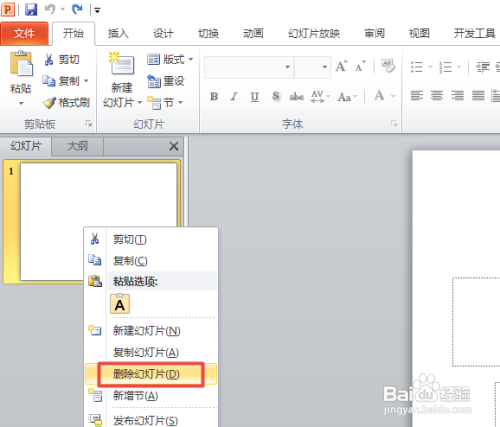Toggle text Shadow formatting
Viewport: 500px width, 427px height.
click(276, 96)
